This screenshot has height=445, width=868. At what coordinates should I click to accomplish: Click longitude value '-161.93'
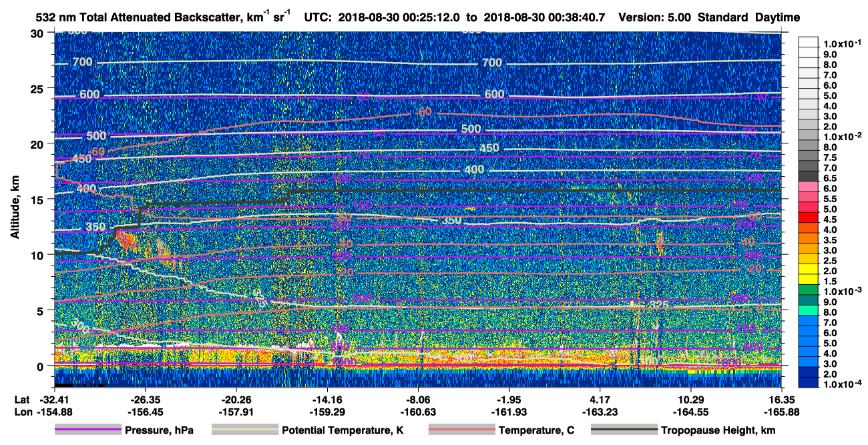point(509,412)
